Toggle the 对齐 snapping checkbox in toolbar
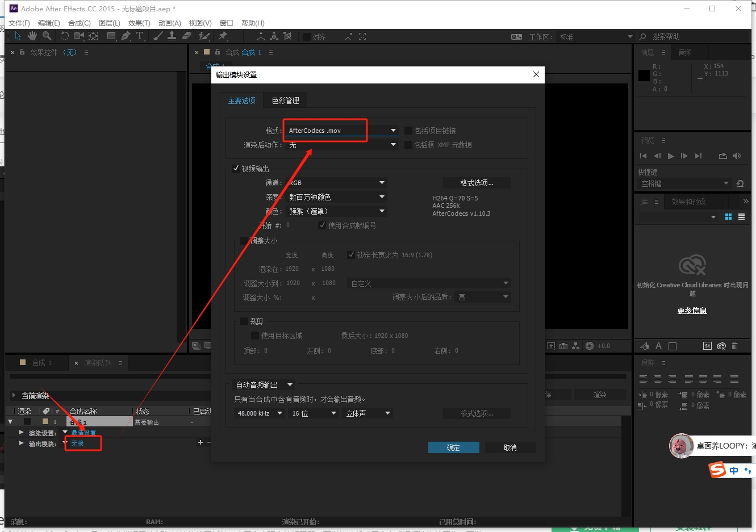Screen dimensions: 756x532 pyautogui.click(x=307, y=37)
